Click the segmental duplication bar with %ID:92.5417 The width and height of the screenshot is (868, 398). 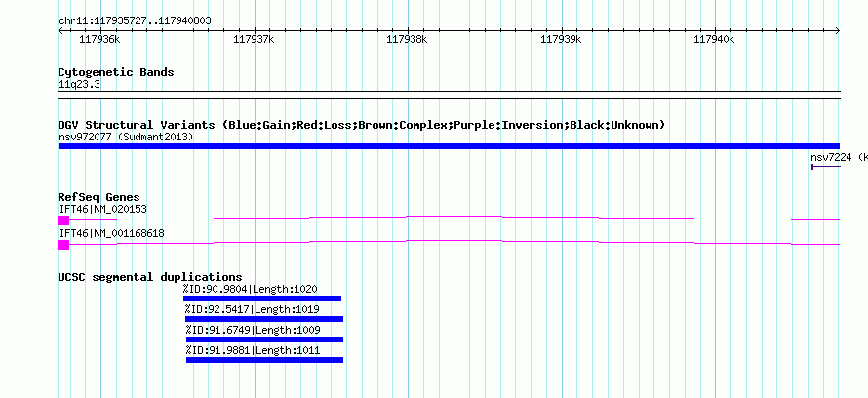264,319
